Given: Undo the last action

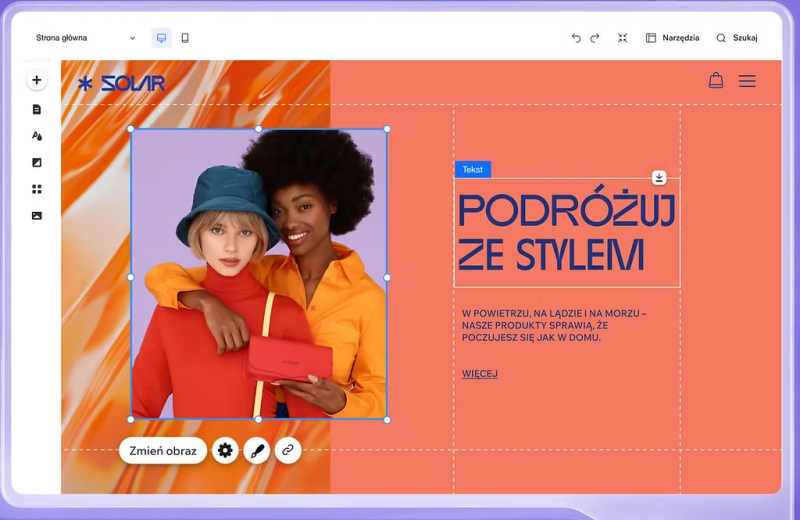Looking at the screenshot, I should (576, 38).
